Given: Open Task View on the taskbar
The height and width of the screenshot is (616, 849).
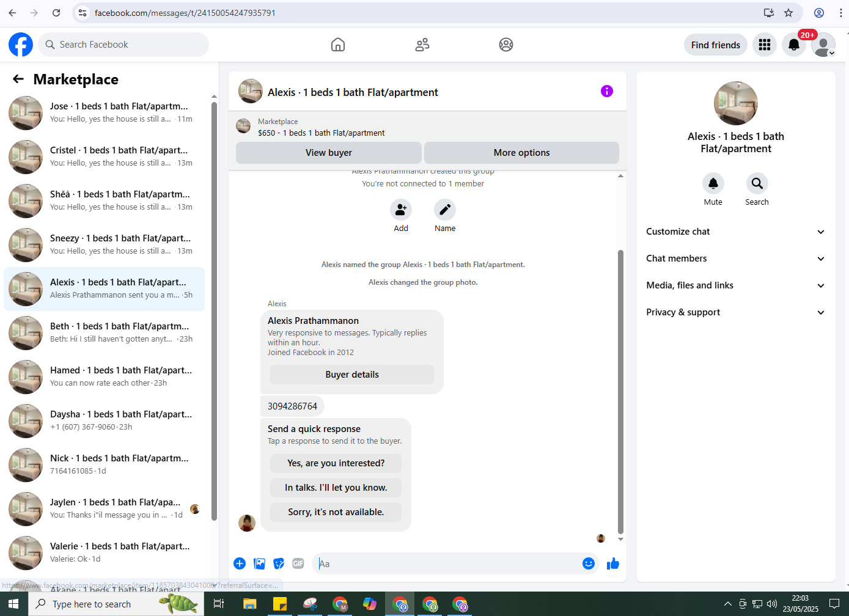Looking at the screenshot, I should point(218,604).
